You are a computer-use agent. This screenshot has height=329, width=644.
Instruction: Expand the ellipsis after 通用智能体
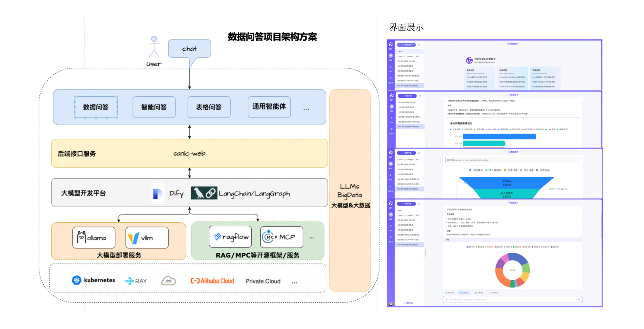[x=306, y=109]
